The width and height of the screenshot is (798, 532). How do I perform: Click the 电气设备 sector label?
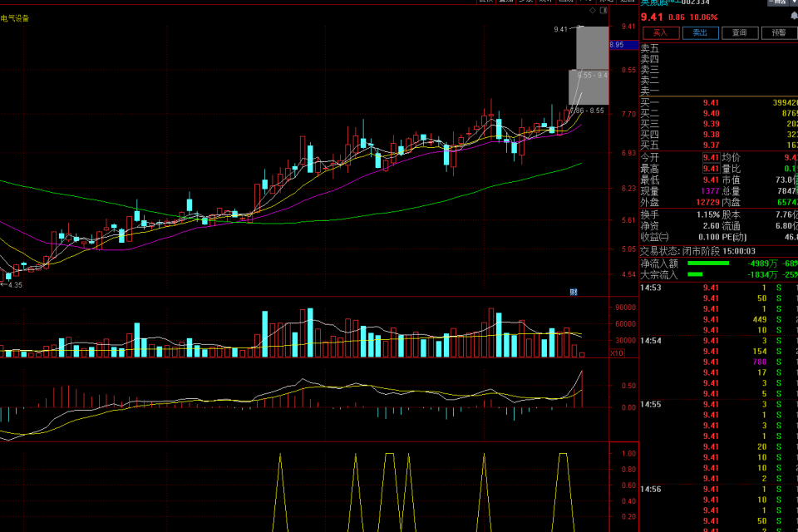tap(15, 18)
